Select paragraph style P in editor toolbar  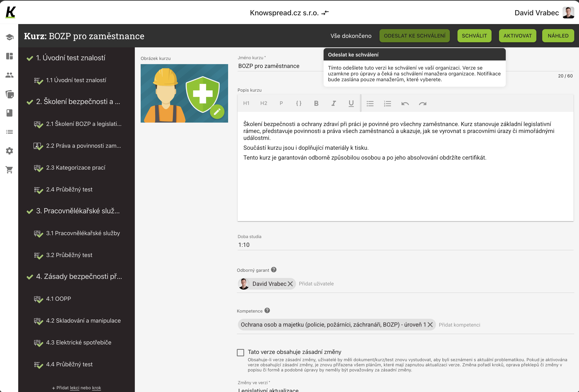pos(281,103)
